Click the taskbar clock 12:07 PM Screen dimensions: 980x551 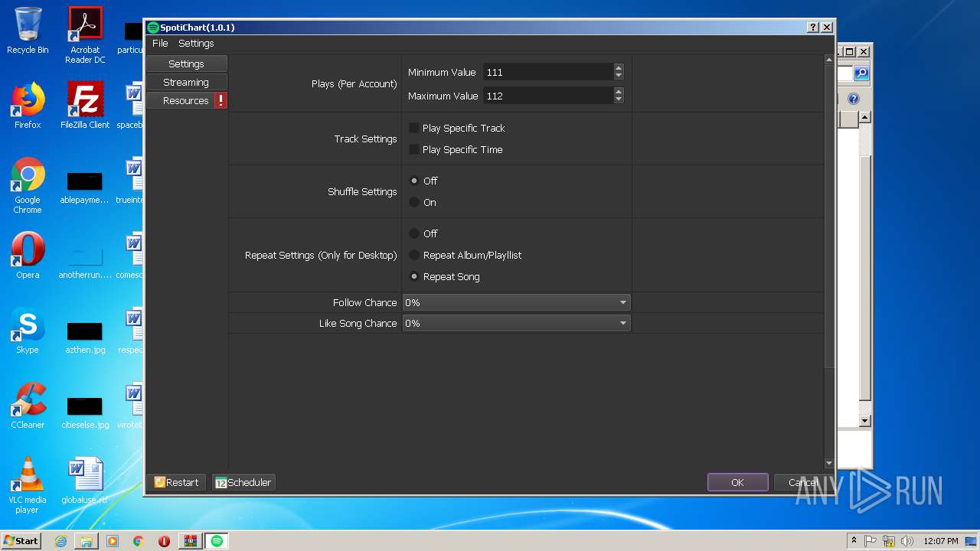941,541
